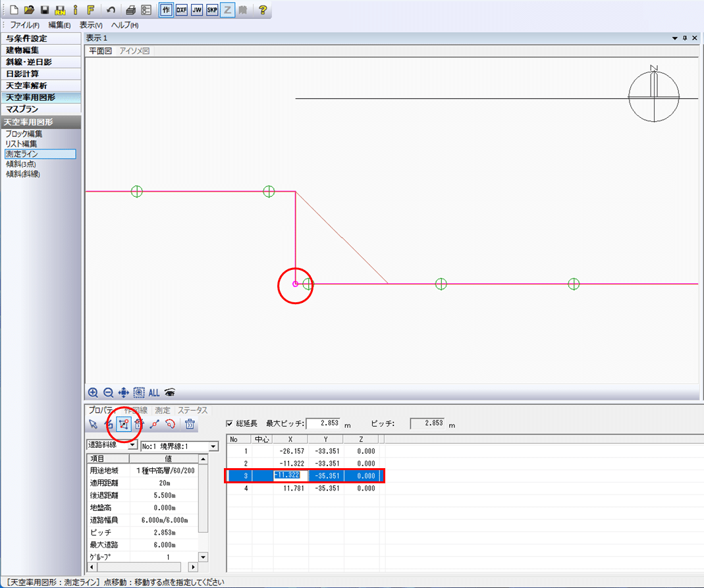Viewport: 704px width, 588px height.
Task: Switch to the ステータス tab
Action: coord(192,410)
